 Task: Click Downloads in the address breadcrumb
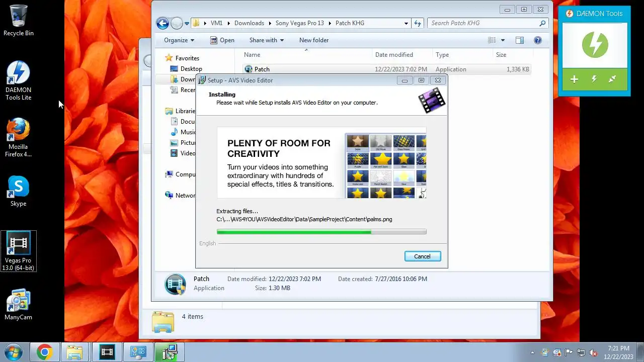coord(249,23)
